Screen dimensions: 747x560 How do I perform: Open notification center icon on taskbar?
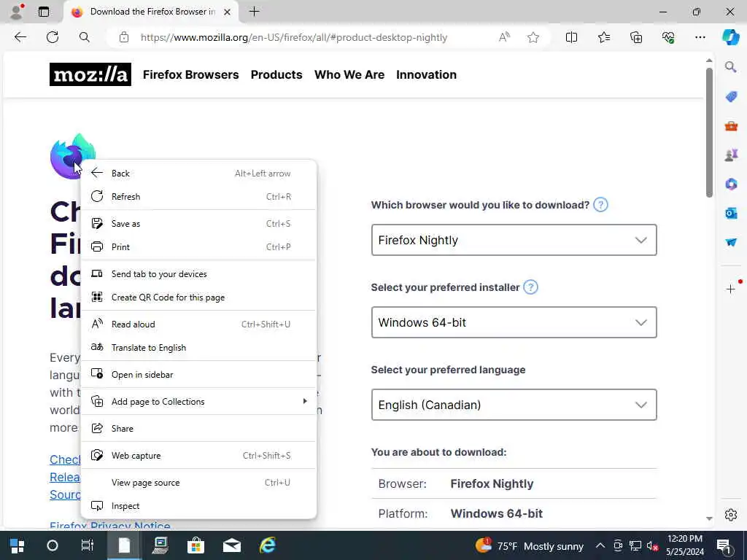(x=723, y=545)
